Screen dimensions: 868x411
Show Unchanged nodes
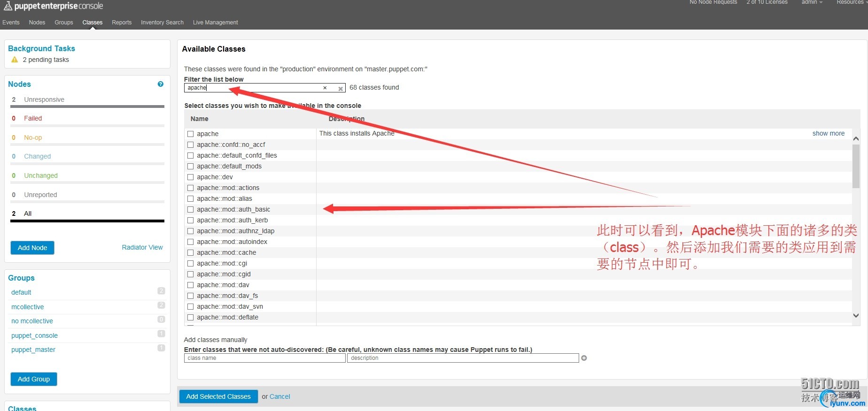coord(41,175)
